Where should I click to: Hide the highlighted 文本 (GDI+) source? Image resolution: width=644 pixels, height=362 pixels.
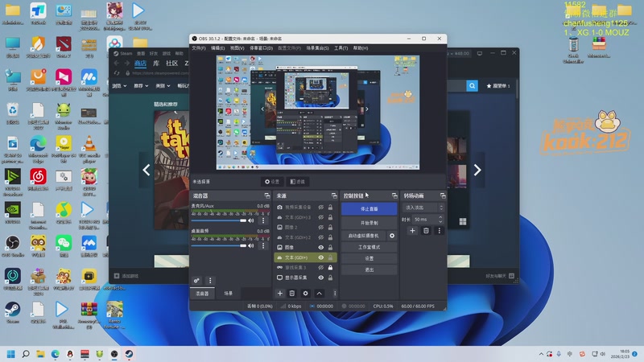tap(320, 257)
